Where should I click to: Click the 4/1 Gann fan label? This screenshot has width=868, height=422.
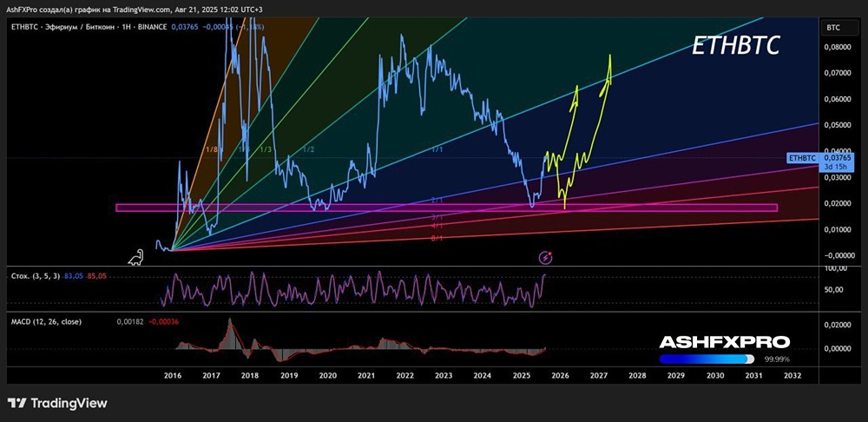coord(437,226)
